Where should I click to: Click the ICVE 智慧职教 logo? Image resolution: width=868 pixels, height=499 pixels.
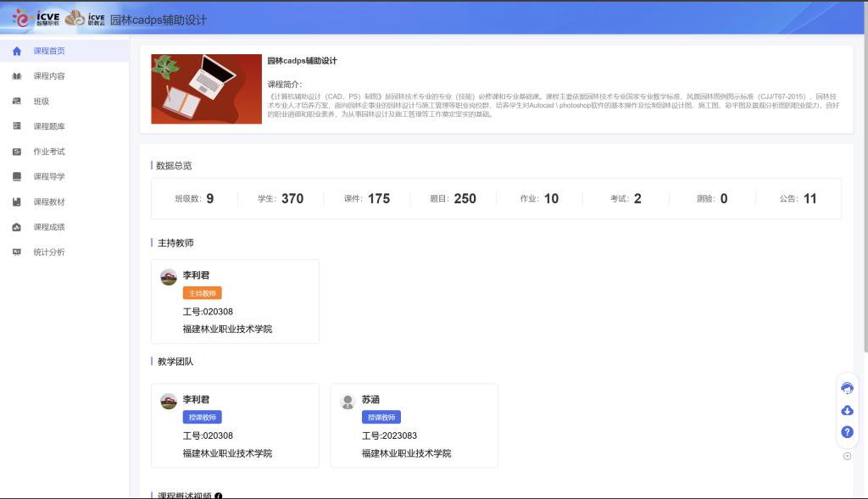tap(36, 19)
